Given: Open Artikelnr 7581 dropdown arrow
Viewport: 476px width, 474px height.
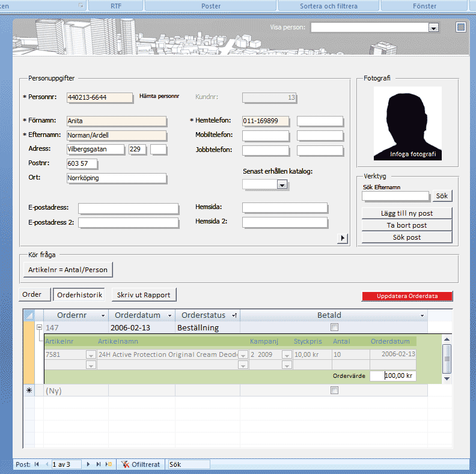Looking at the screenshot, I should click(x=91, y=354).
